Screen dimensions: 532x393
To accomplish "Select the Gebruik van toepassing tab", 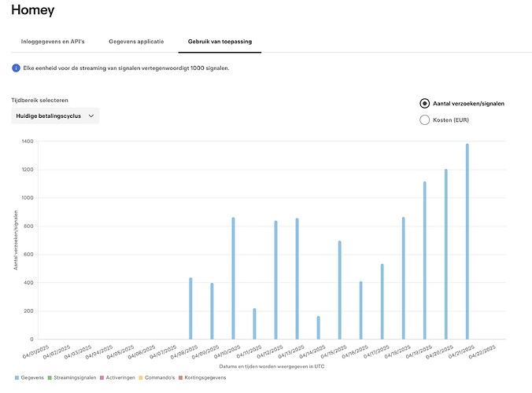I will click(220, 42).
